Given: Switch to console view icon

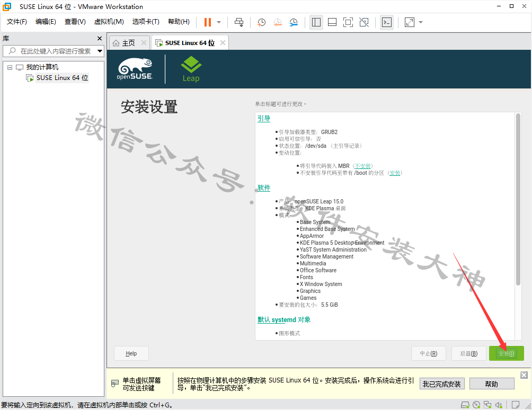Looking at the screenshot, I should coord(387,22).
